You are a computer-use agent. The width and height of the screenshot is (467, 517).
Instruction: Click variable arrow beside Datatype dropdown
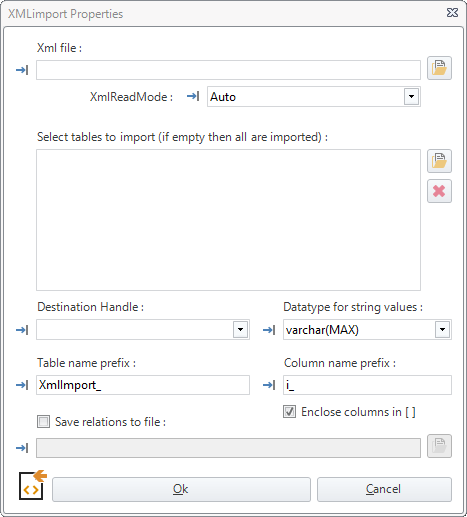pos(269,330)
